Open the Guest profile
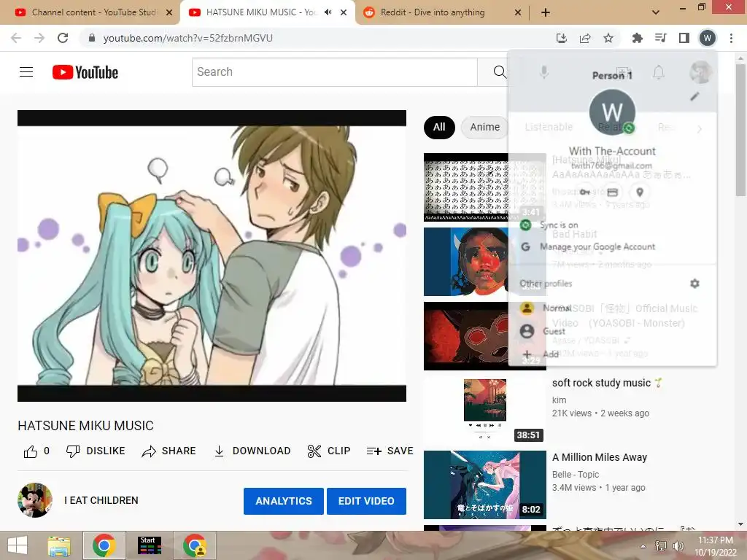Viewport: 747px width, 560px height. (612, 331)
